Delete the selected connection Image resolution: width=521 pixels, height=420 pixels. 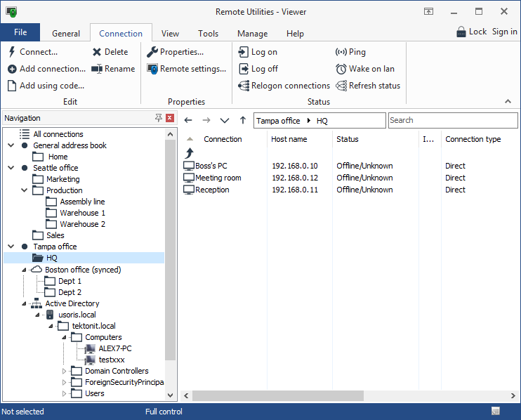(111, 52)
